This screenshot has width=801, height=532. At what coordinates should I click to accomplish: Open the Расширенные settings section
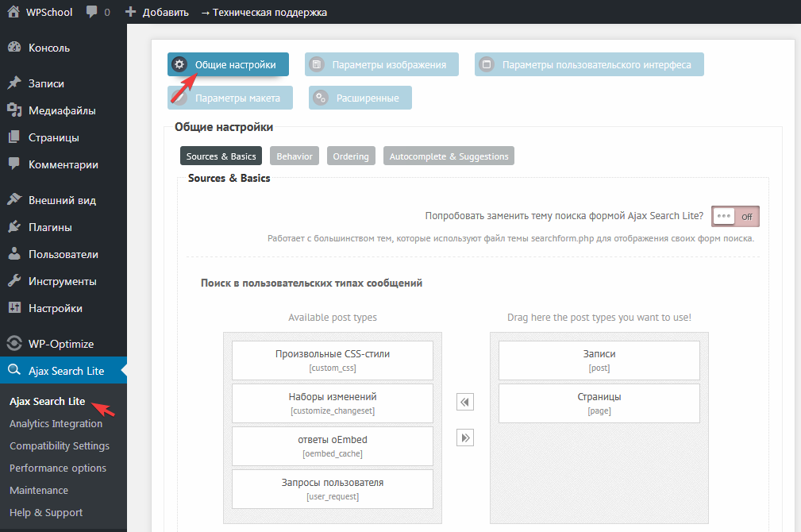[x=360, y=98]
